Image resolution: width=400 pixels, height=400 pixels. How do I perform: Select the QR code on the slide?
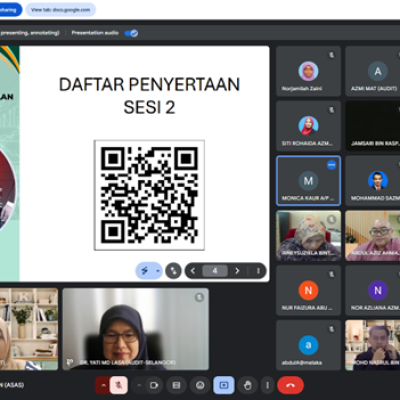tap(149, 195)
